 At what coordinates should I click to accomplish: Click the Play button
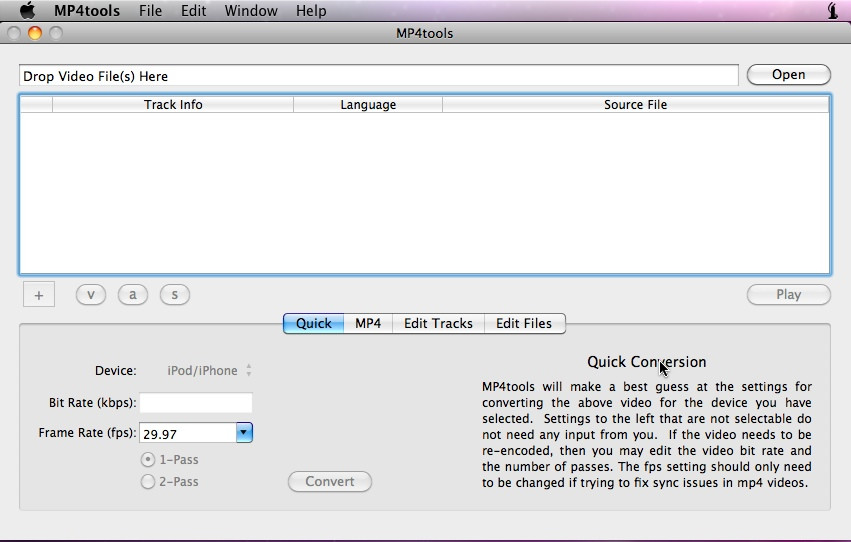click(x=789, y=295)
